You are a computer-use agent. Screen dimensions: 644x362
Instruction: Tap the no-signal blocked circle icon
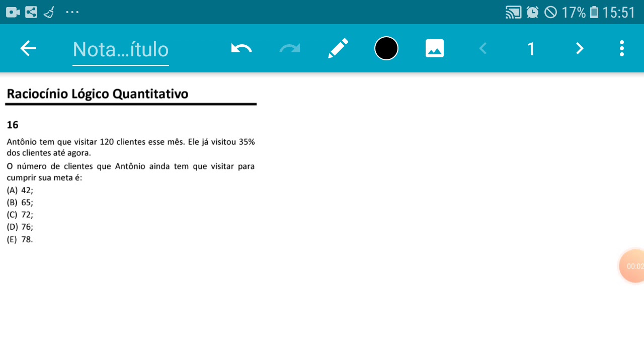pyautogui.click(x=551, y=12)
